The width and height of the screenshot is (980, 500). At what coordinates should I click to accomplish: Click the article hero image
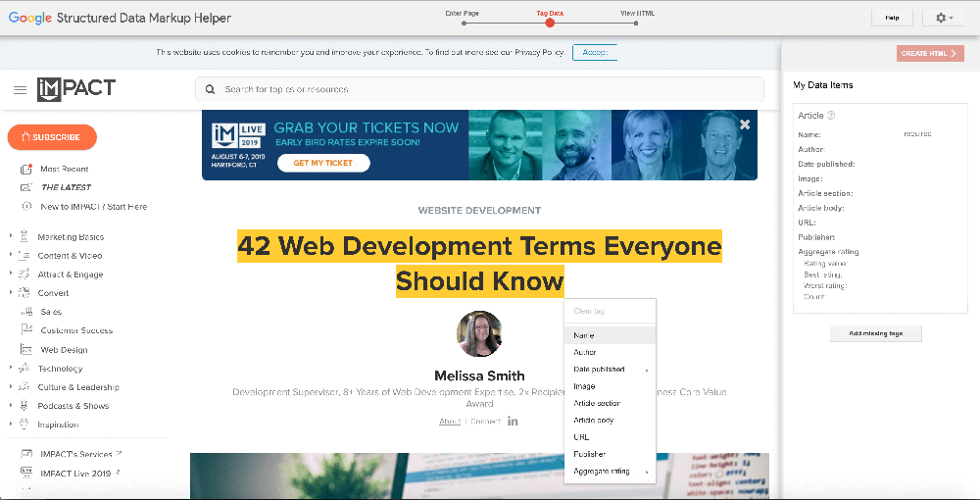click(x=479, y=475)
